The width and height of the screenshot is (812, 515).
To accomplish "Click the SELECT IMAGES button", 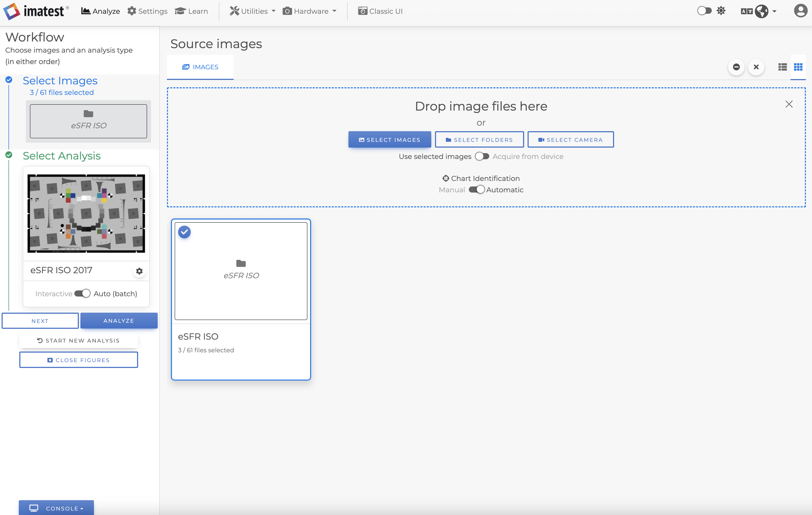I will pyautogui.click(x=389, y=140).
